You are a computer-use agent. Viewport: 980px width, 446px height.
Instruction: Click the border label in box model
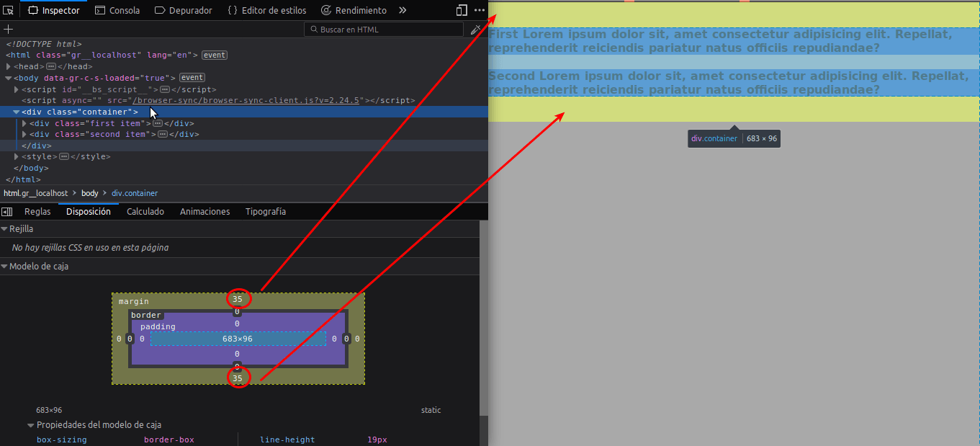point(146,316)
